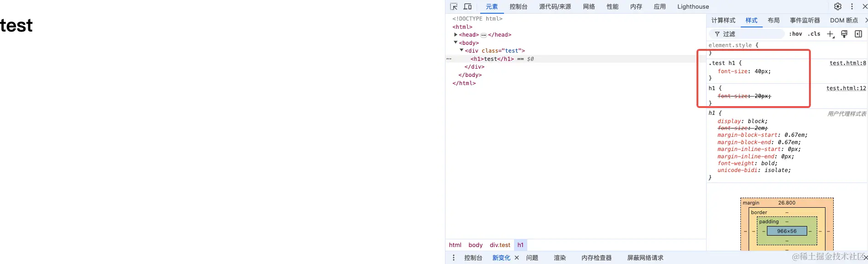Click the display: block declaration

point(743,121)
